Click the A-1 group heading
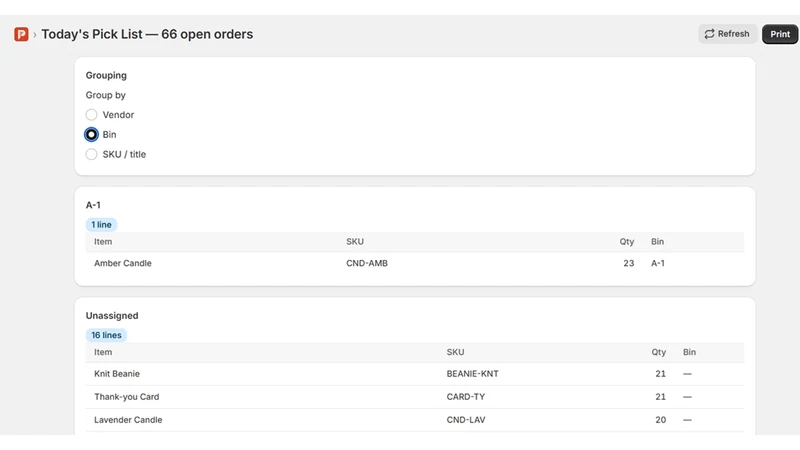The image size is (800, 450). coord(93,205)
